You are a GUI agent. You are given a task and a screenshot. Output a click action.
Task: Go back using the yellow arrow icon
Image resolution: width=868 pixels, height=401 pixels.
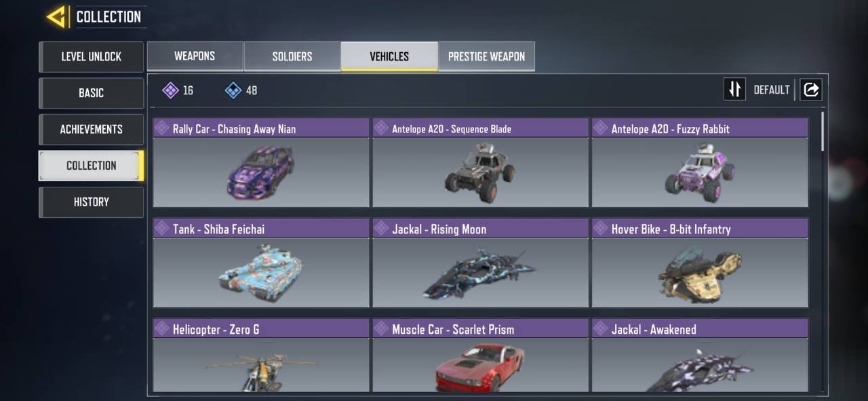click(56, 16)
